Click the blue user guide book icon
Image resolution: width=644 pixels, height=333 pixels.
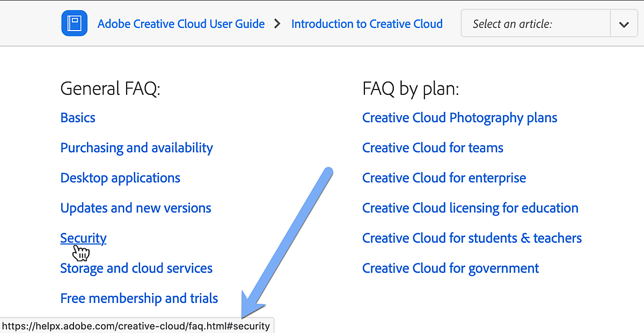tap(74, 24)
